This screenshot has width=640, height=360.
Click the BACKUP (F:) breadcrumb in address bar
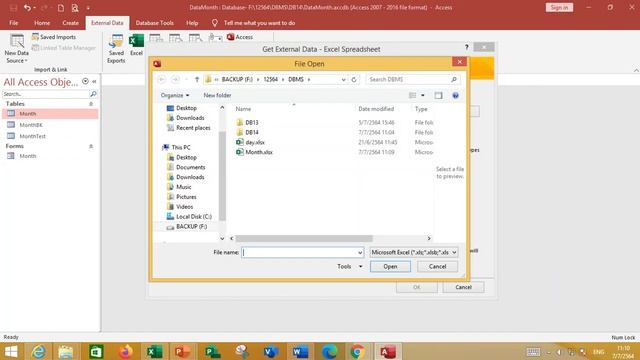(x=237, y=79)
